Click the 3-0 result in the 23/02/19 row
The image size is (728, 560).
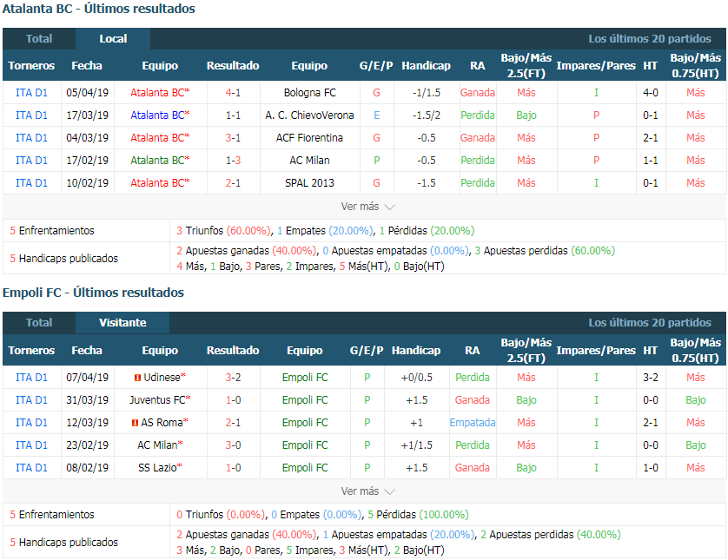(233, 445)
